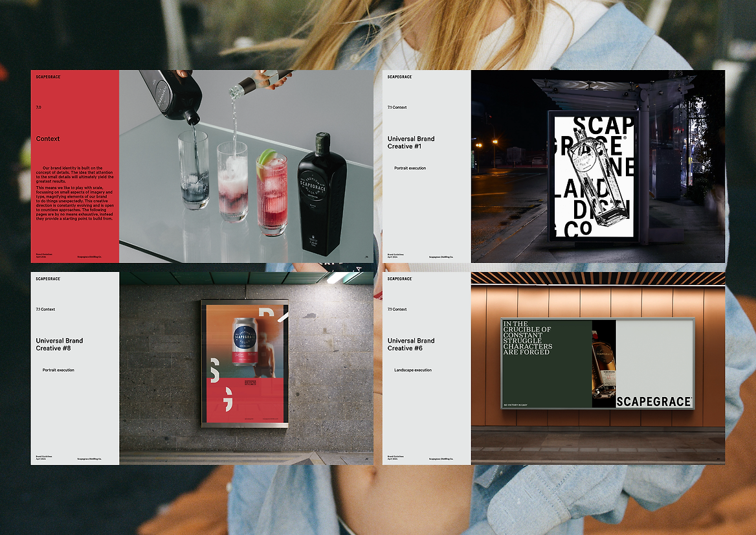This screenshot has height=535, width=756.
Task: Click the 'Universal Brand Creative #1' title
Action: (410, 142)
